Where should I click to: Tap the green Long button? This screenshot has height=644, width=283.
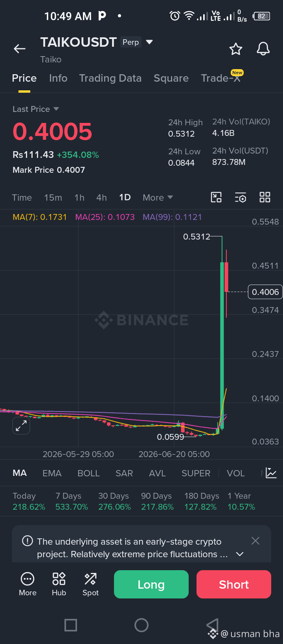(x=151, y=584)
